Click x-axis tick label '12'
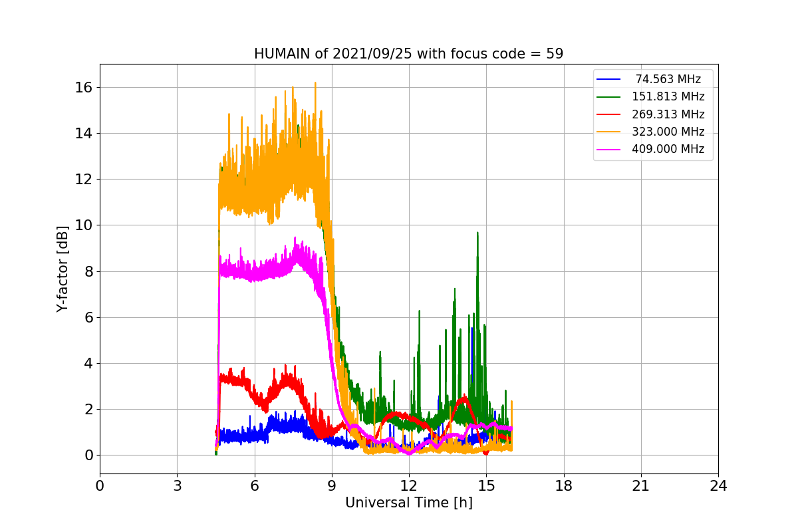This screenshot has height=532, width=798. click(409, 486)
